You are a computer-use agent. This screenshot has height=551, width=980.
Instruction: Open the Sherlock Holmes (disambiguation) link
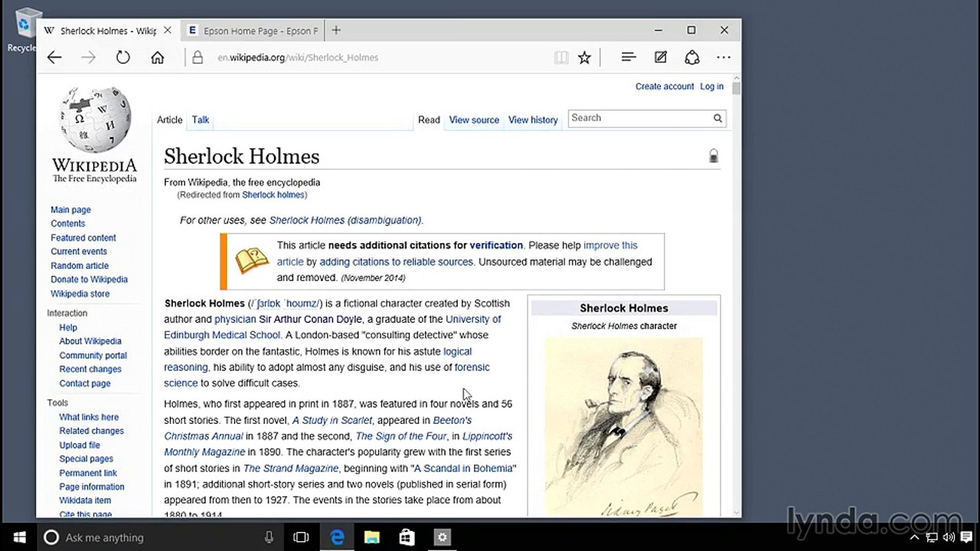(x=345, y=220)
